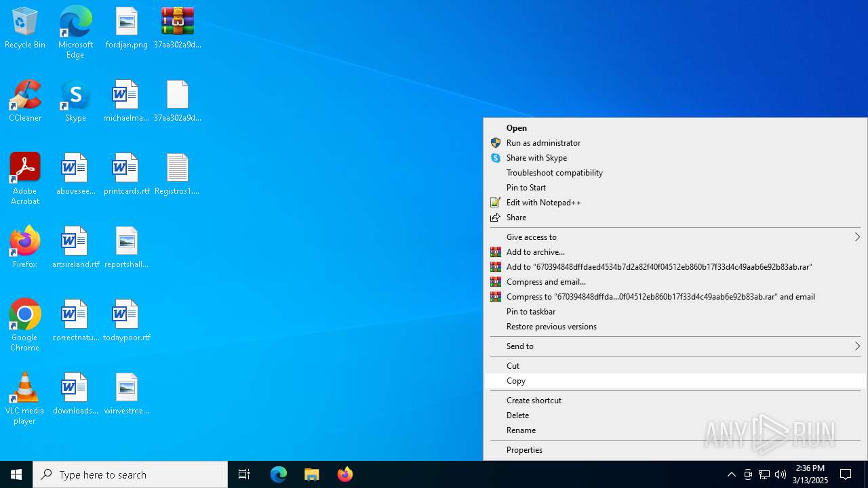Viewport: 868px width, 488px height.
Task: Open File Explorer from the taskbar
Action: [x=312, y=474]
